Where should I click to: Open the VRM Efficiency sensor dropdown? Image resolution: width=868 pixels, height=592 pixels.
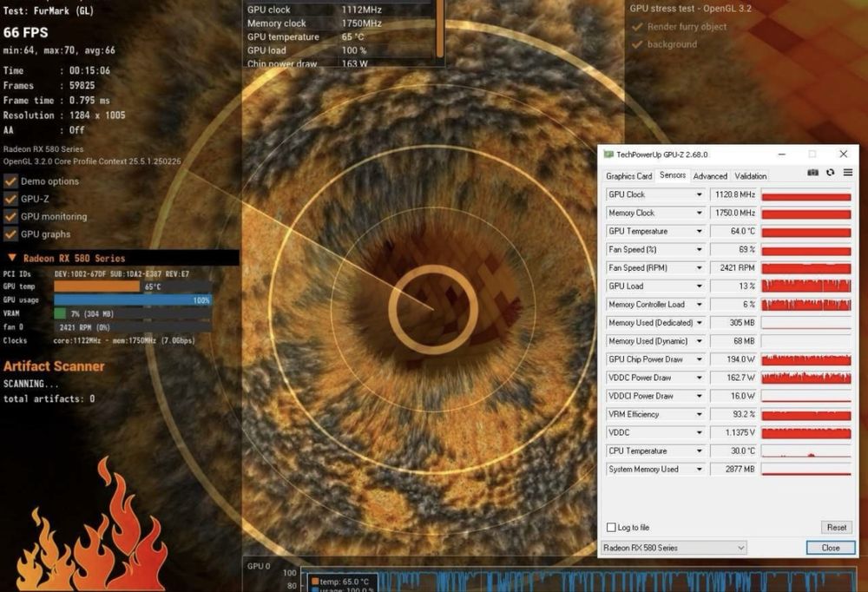699,414
